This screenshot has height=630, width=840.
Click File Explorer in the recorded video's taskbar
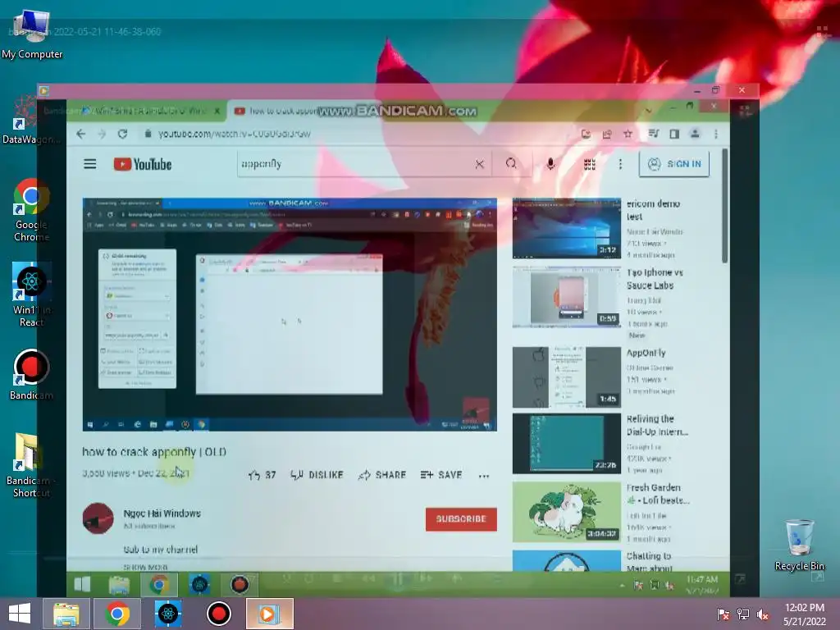(119, 584)
